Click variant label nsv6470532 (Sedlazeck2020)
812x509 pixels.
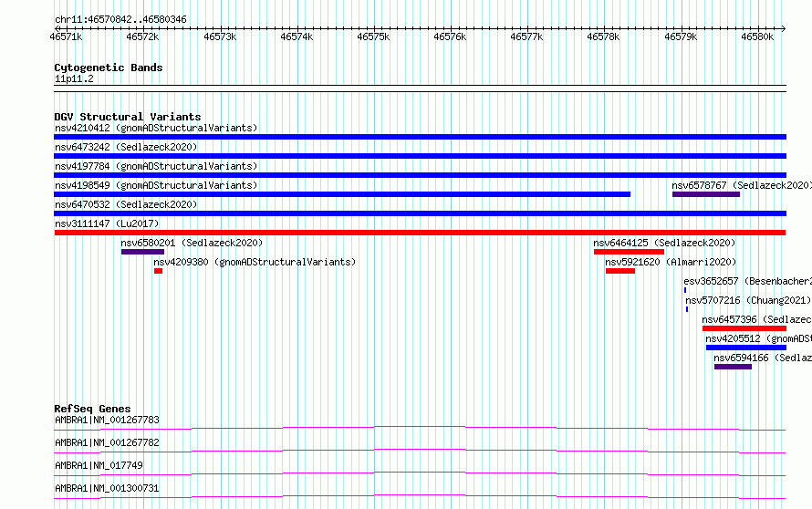pyautogui.click(x=126, y=204)
